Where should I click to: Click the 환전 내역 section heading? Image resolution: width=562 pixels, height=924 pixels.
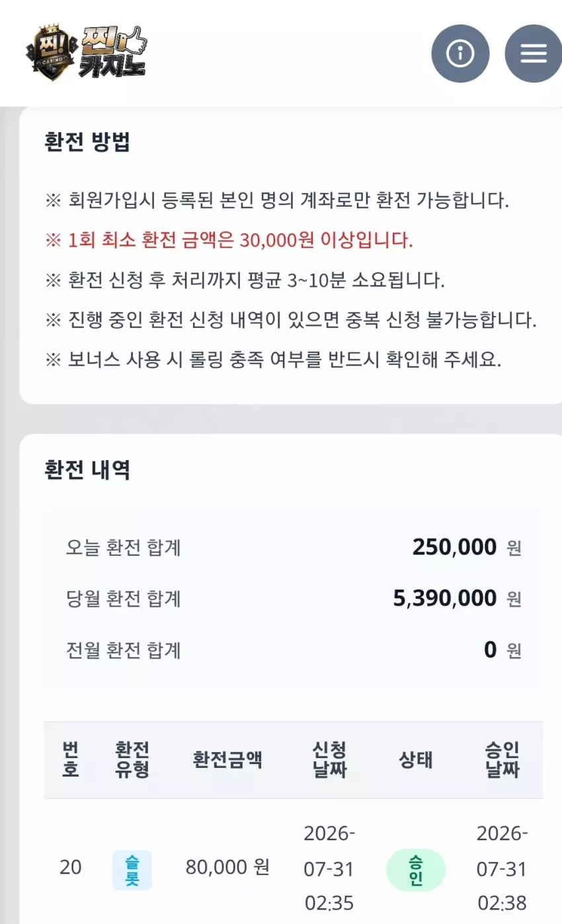87,470
